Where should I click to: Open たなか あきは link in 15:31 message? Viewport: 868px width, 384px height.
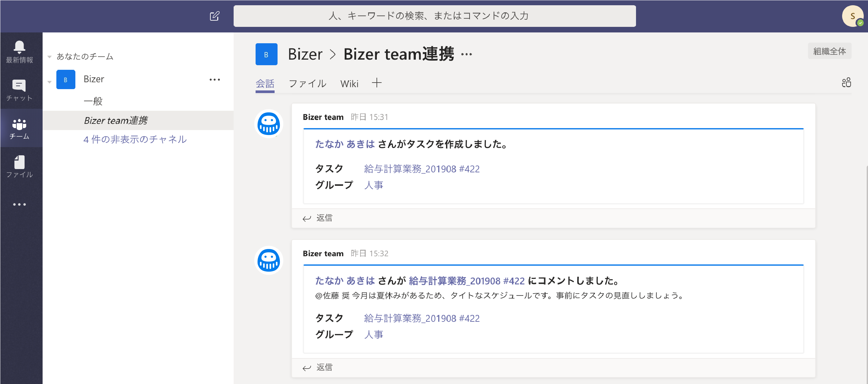pos(345,144)
